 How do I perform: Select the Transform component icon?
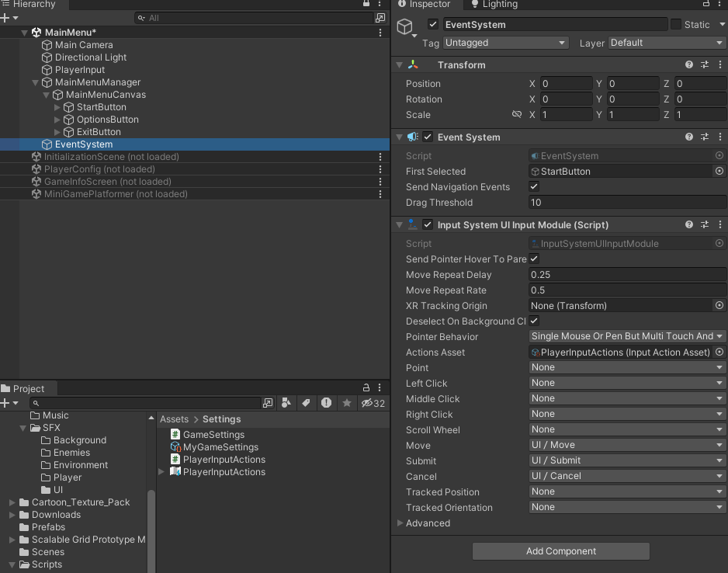click(x=413, y=65)
